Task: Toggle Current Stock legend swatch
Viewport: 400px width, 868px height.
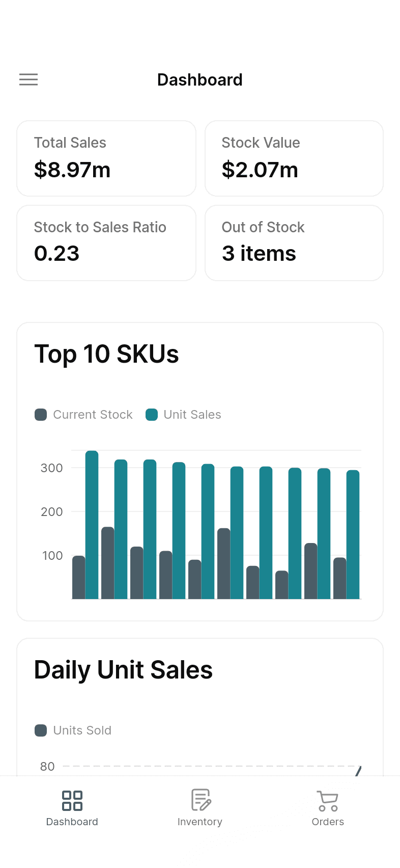Action: 41,415
